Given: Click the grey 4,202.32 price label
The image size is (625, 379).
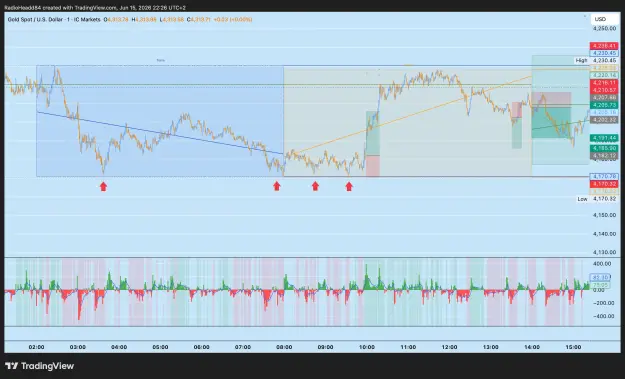Looking at the screenshot, I should pos(604,120).
